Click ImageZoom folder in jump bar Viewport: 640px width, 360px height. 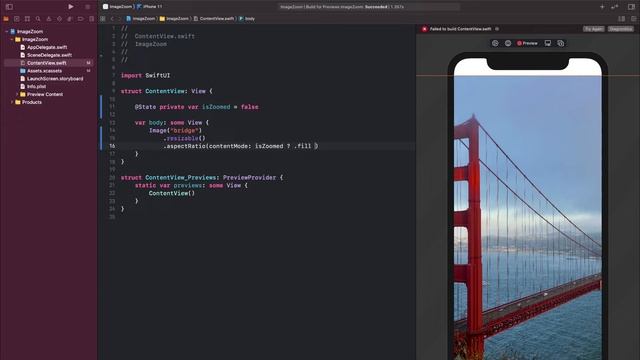click(174, 19)
